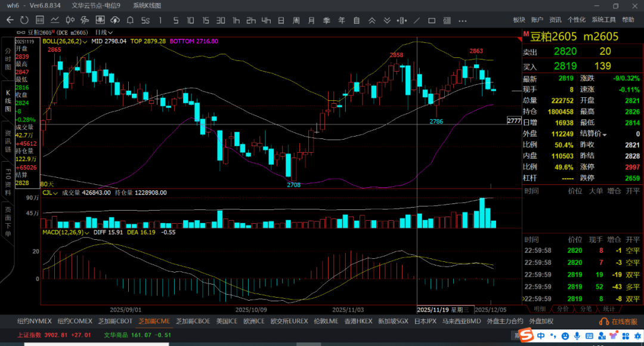Viewport: 644px width, 346px height.
Task: Expand the 结算价 dropdown arrow
Action: tap(605, 134)
